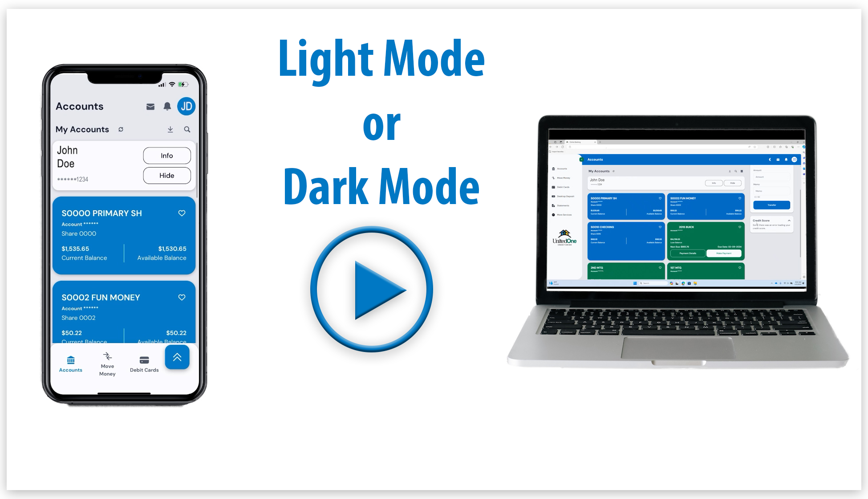Tap the refresh icon next to My Accounts
Image resolution: width=868 pixels, height=499 pixels.
[x=121, y=129]
